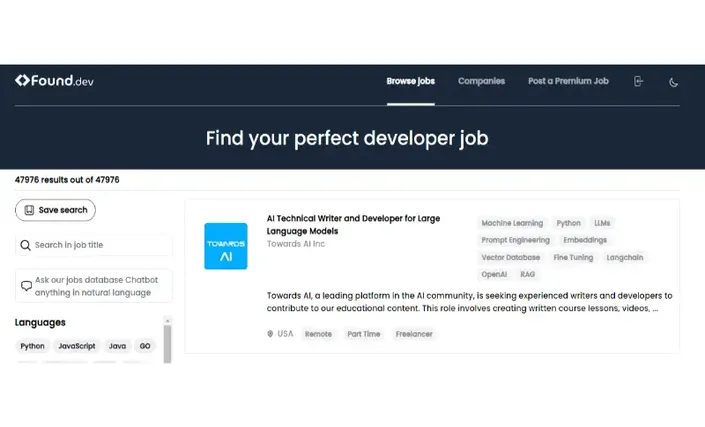The height and width of the screenshot is (427, 705).
Task: Click the Ask our jobs database Chatbot box
Action: (x=94, y=286)
